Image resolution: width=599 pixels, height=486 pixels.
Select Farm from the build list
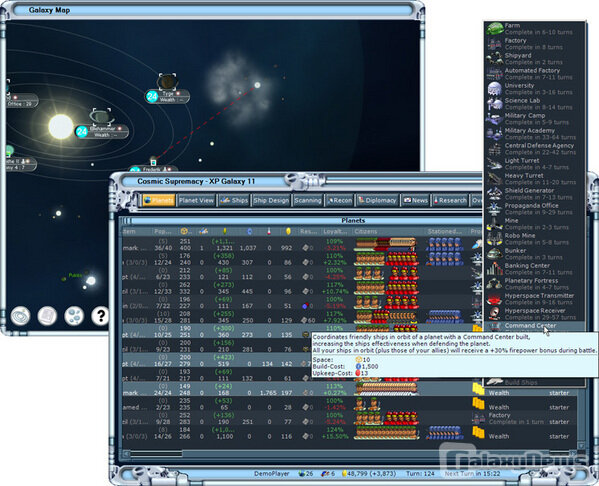tap(535, 29)
